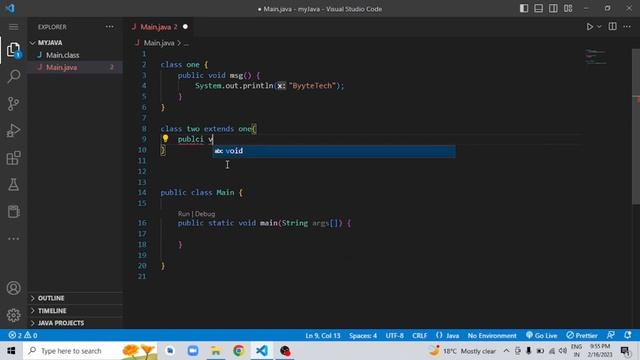Click No Environment status item
The height and width of the screenshot is (360, 640).
tap(492, 336)
